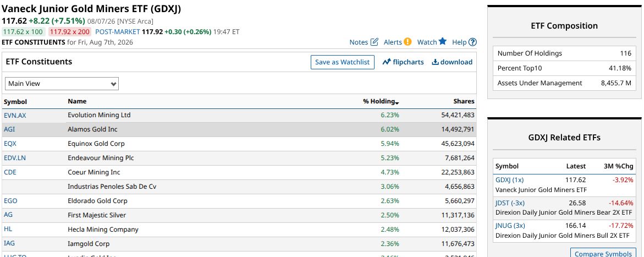The width and height of the screenshot is (644, 257).
Task: Open the Main View dropdown
Action: coord(62,84)
